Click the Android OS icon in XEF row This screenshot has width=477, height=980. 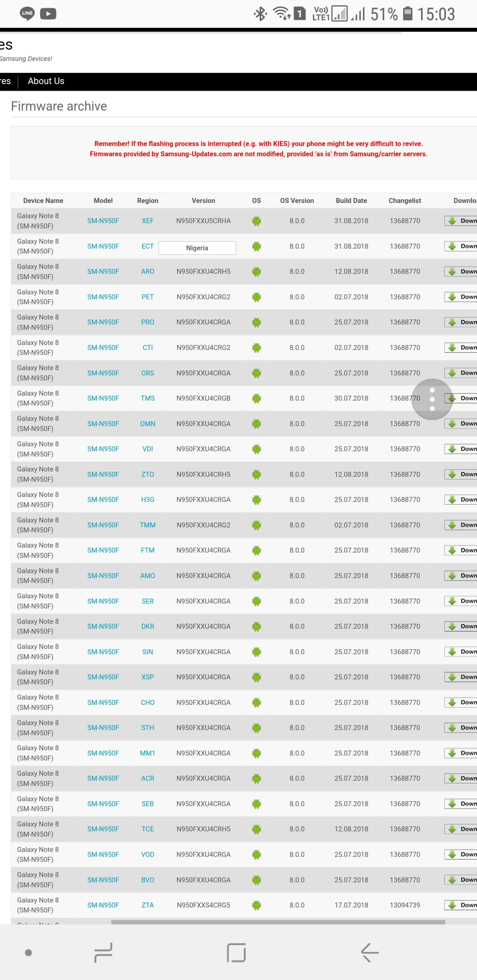257,221
